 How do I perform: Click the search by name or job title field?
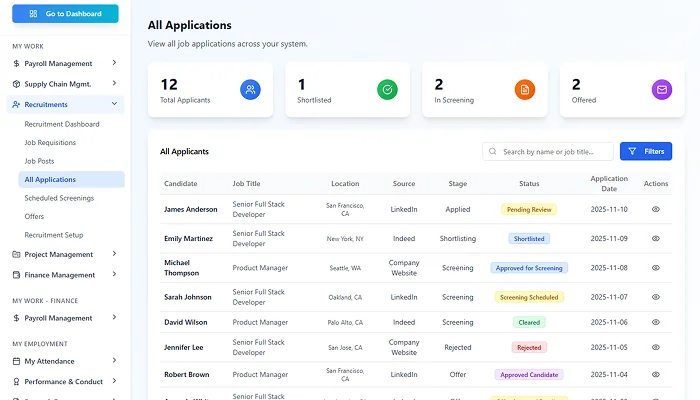555,152
